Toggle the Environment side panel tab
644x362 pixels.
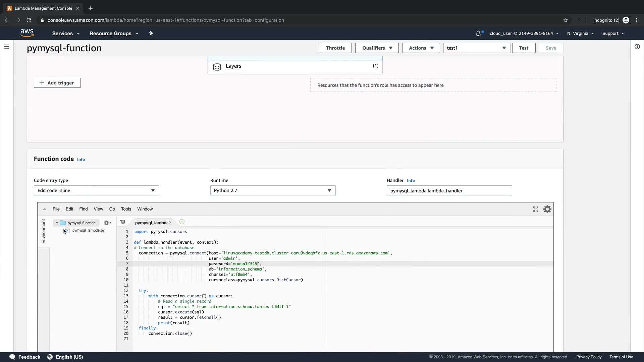pos(43,231)
